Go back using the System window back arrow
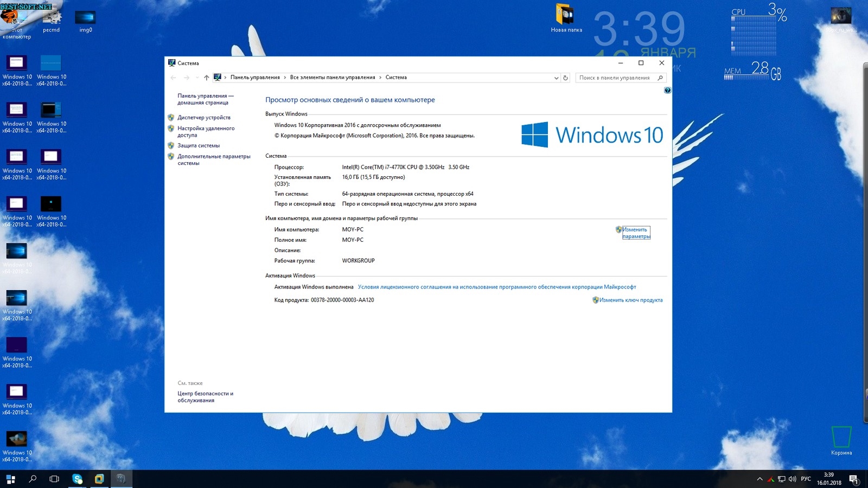Viewport: 868px width, 488px height. pyautogui.click(x=173, y=78)
